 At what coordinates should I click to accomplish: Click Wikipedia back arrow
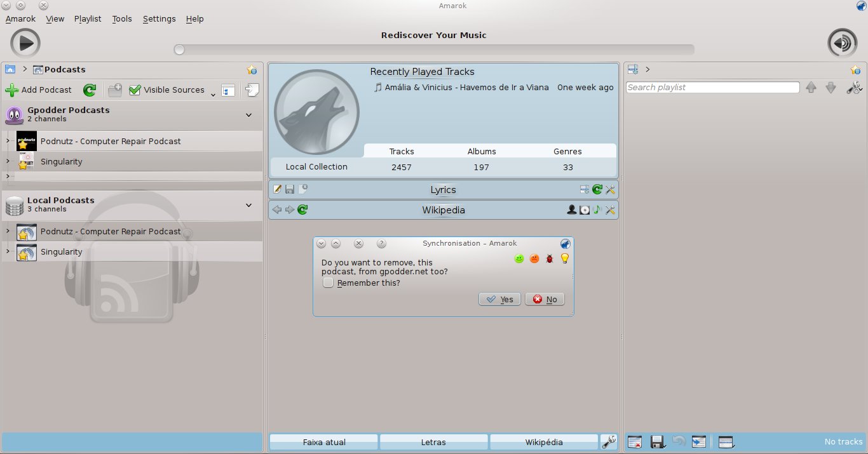pos(276,210)
